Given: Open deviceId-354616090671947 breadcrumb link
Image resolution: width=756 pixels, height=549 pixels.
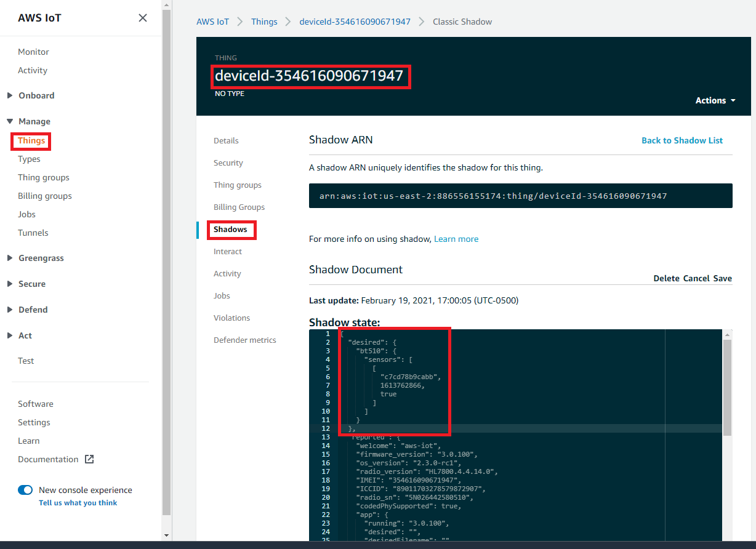Looking at the screenshot, I should point(355,22).
